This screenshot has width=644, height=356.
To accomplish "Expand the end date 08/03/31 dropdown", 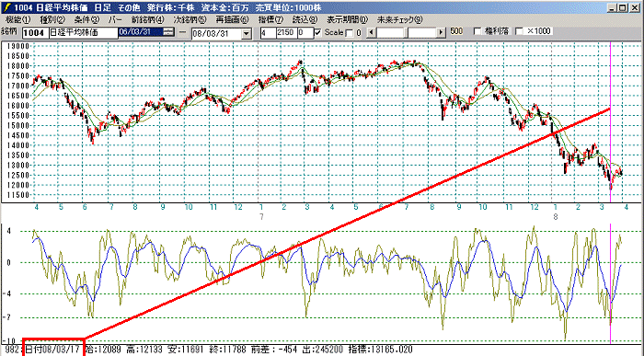I will pyautogui.click(x=247, y=34).
